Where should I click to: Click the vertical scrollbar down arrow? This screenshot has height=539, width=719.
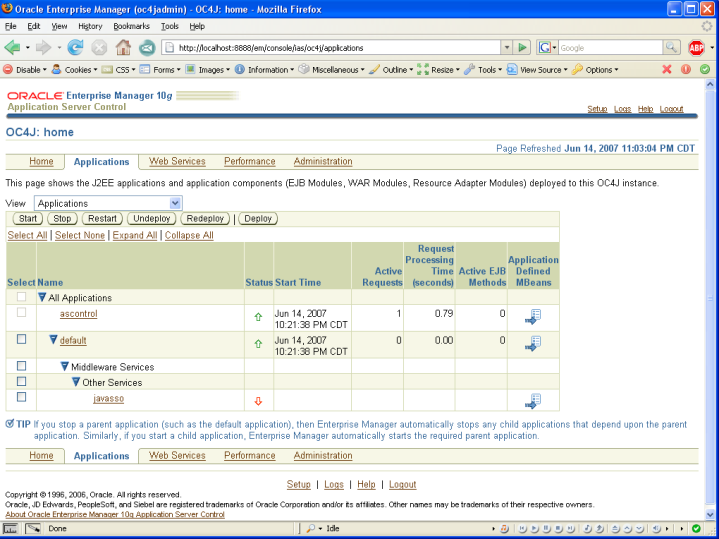click(x=710, y=515)
